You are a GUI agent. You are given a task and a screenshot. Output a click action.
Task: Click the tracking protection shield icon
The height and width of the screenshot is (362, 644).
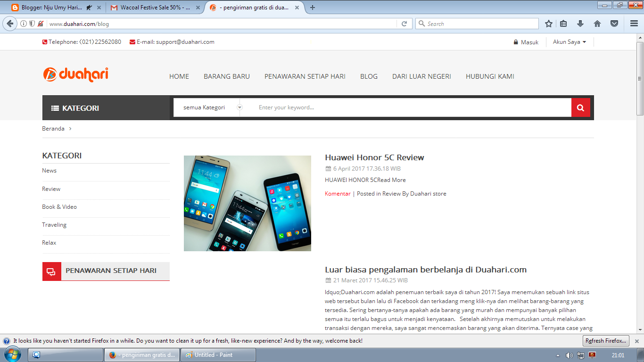click(x=32, y=24)
